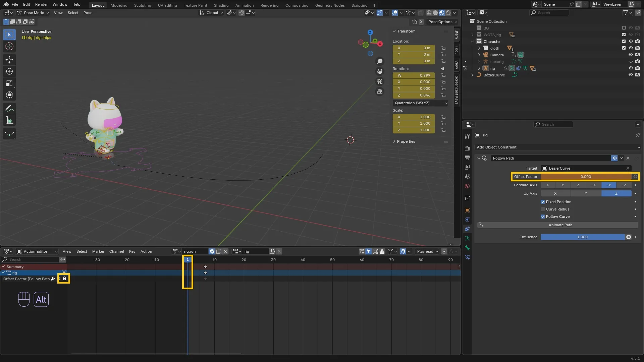
Task: Open the Key menu in the Action Editor
Action: click(x=132, y=251)
